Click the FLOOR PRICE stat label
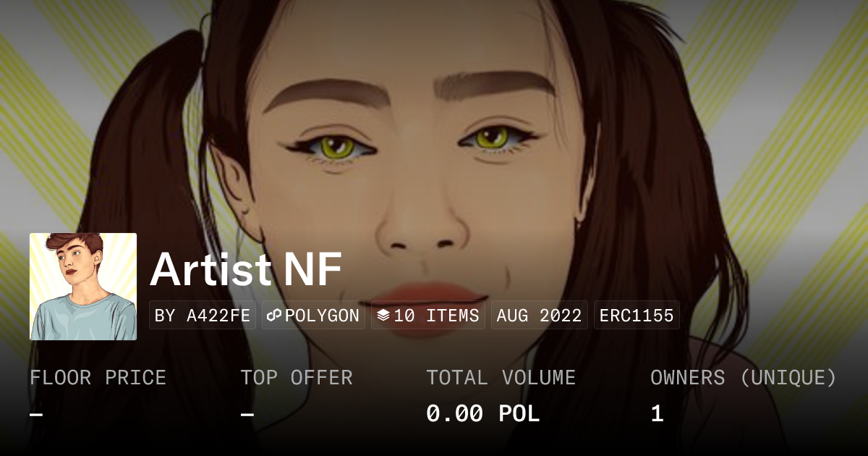Viewport: 868px width, 456px height. pyautogui.click(x=98, y=378)
